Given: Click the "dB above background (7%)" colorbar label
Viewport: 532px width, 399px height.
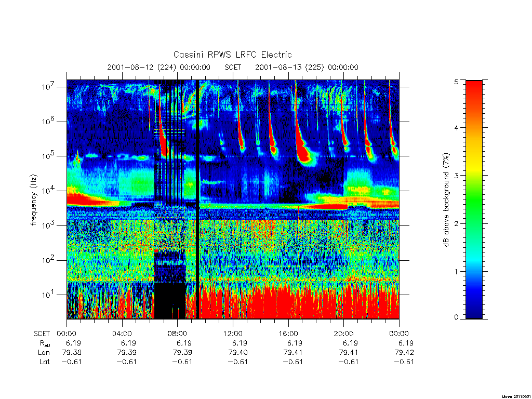Looking at the screenshot, I should tap(445, 200).
